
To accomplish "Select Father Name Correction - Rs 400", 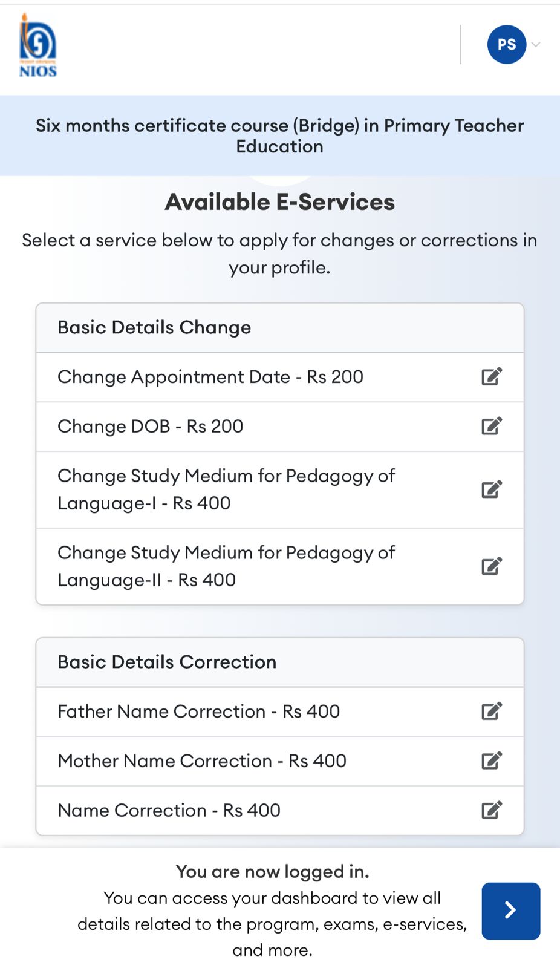I will pos(199,711).
